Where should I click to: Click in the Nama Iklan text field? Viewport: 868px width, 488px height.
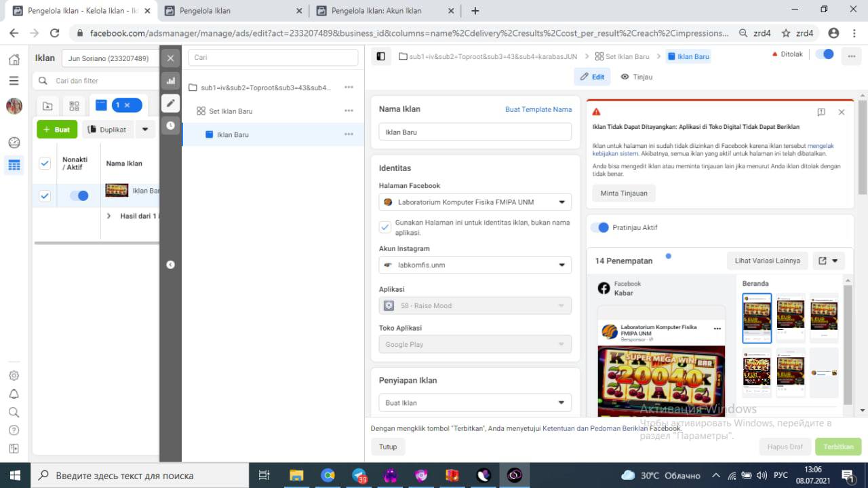[475, 132]
